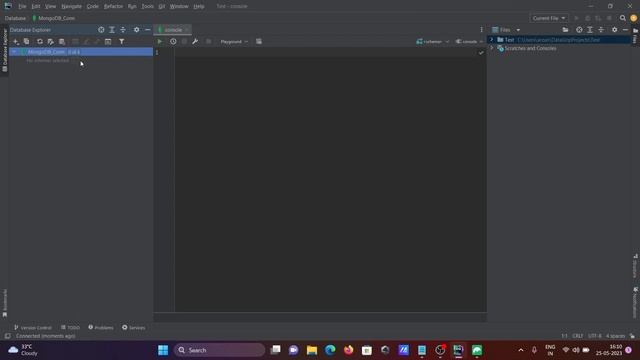Click UTF-8 encoding in status bar

[x=594, y=336]
